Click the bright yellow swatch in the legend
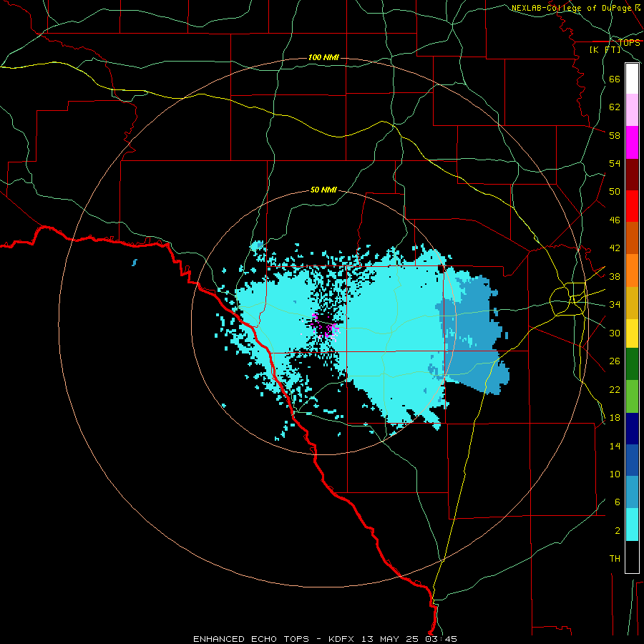This screenshot has width=644, height=644. [x=632, y=333]
